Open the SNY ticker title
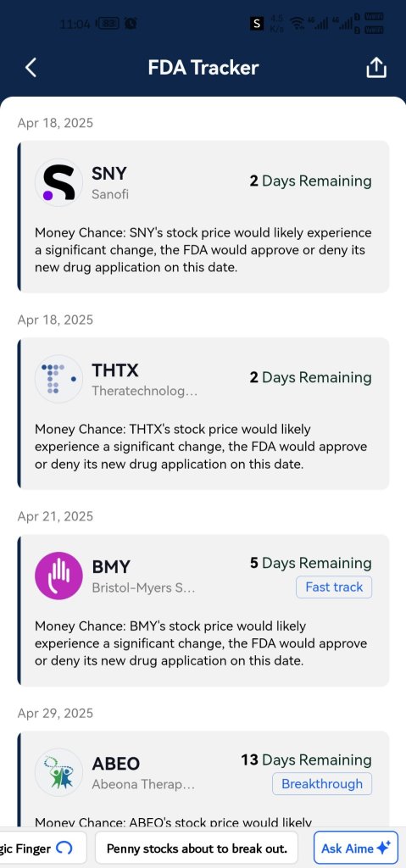This screenshot has height=868, width=406. click(109, 173)
